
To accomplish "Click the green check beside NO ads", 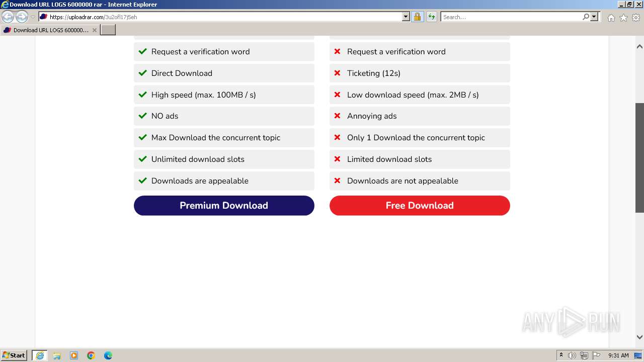I will click(x=142, y=116).
